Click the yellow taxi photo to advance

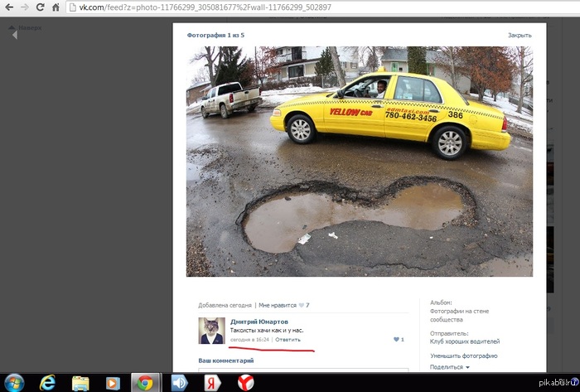360,161
